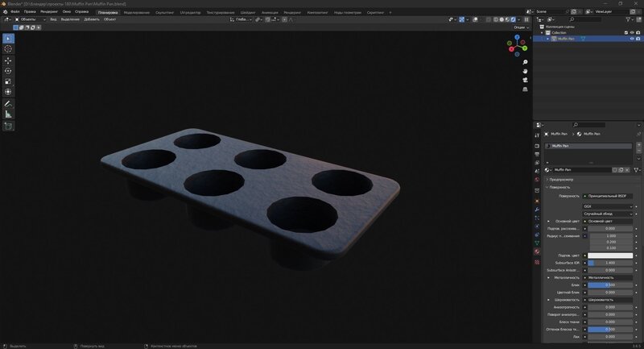Toggle the Collection visibility eye icon

(x=631, y=33)
